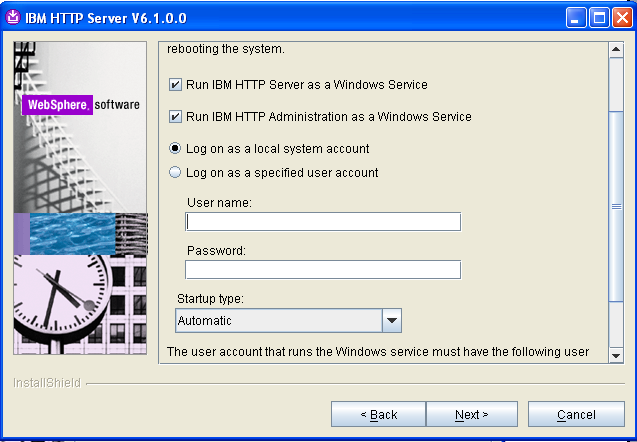Image resolution: width=637 pixels, height=442 pixels.
Task: Go Back to previous installer step
Action: (x=379, y=414)
